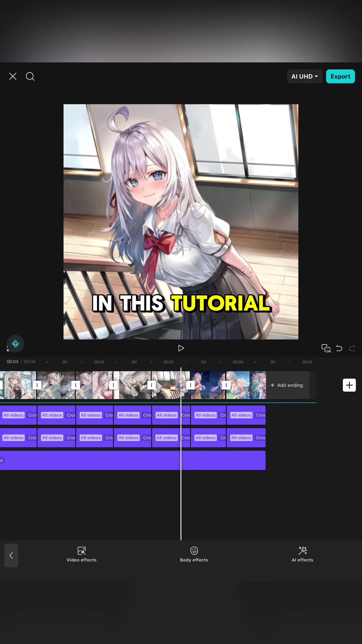The width and height of the screenshot is (362, 644).
Task: Jump to the 00:05 mark on the ruler
Action: 307,362
